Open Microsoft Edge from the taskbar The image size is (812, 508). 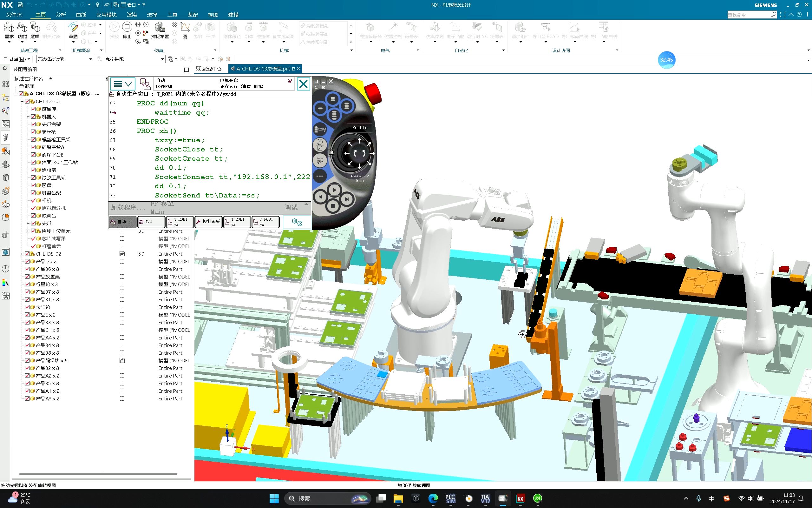click(433, 498)
